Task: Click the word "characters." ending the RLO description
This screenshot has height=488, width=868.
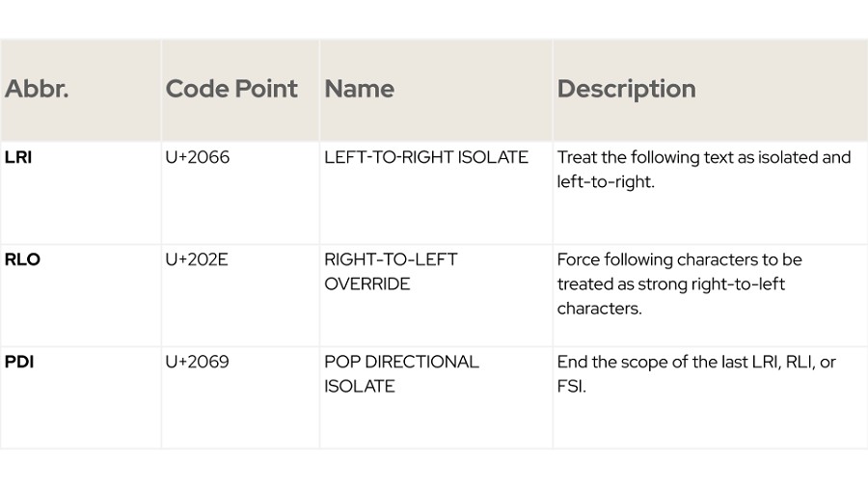Action: tap(599, 309)
